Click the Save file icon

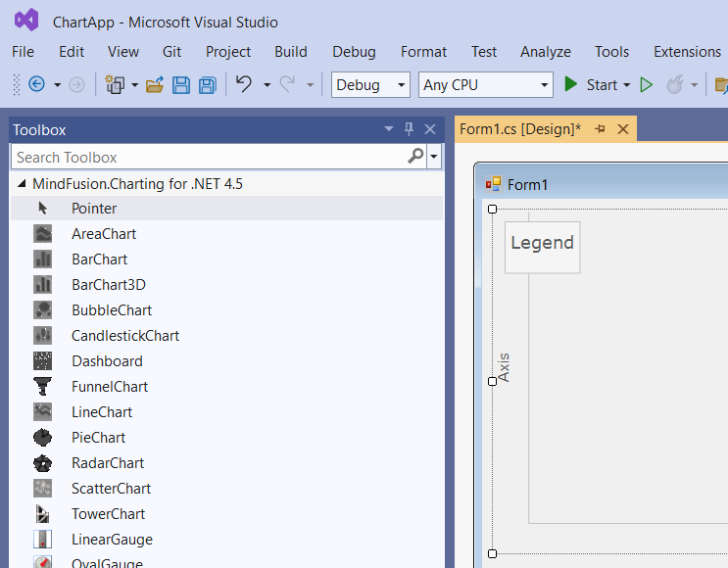tap(181, 85)
